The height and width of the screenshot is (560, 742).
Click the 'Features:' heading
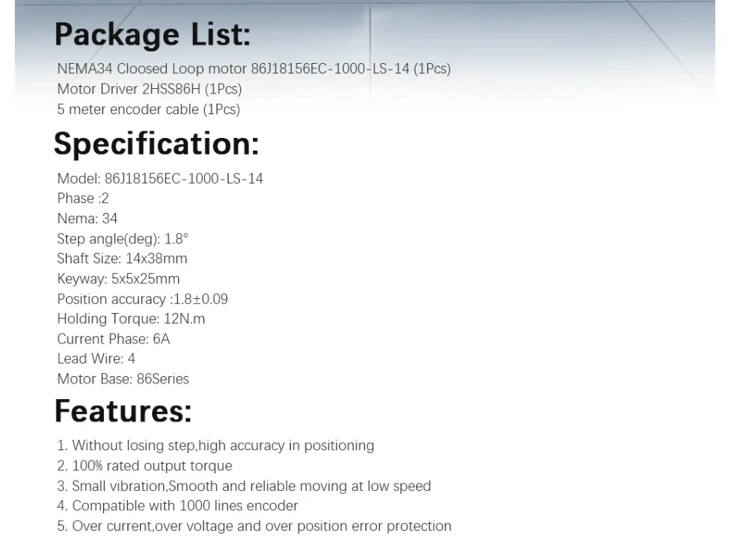pyautogui.click(x=123, y=411)
